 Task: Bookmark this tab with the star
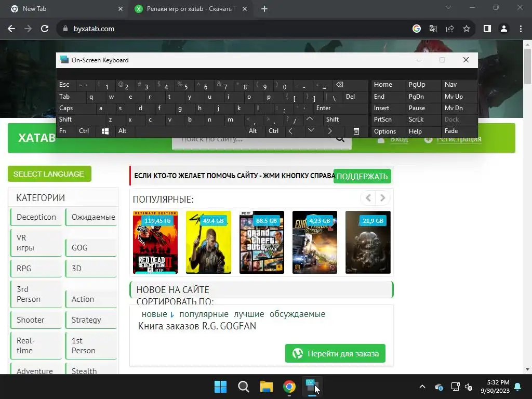(x=467, y=29)
